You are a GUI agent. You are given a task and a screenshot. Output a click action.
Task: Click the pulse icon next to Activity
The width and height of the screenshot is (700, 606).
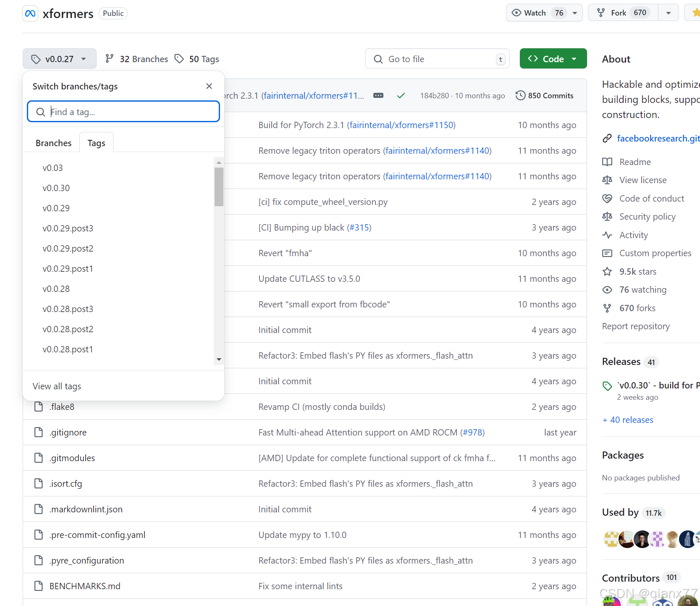pyautogui.click(x=607, y=235)
